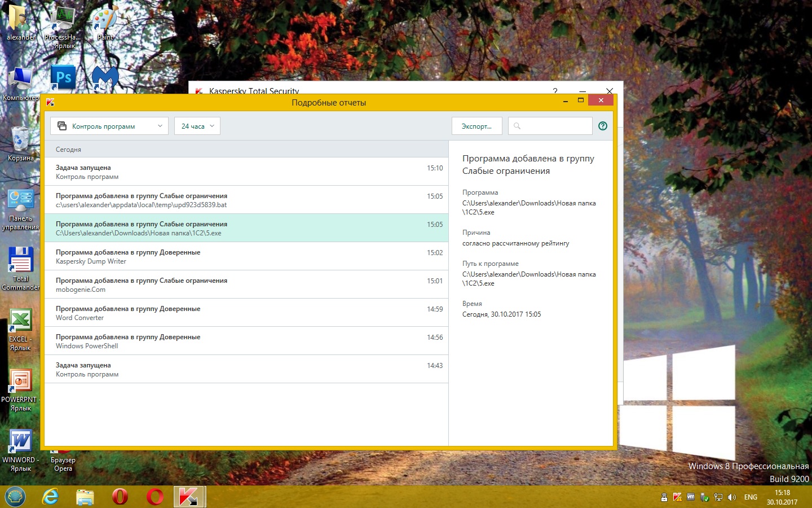
Task: Open the Photoshop desktop shortcut
Action: (x=63, y=78)
